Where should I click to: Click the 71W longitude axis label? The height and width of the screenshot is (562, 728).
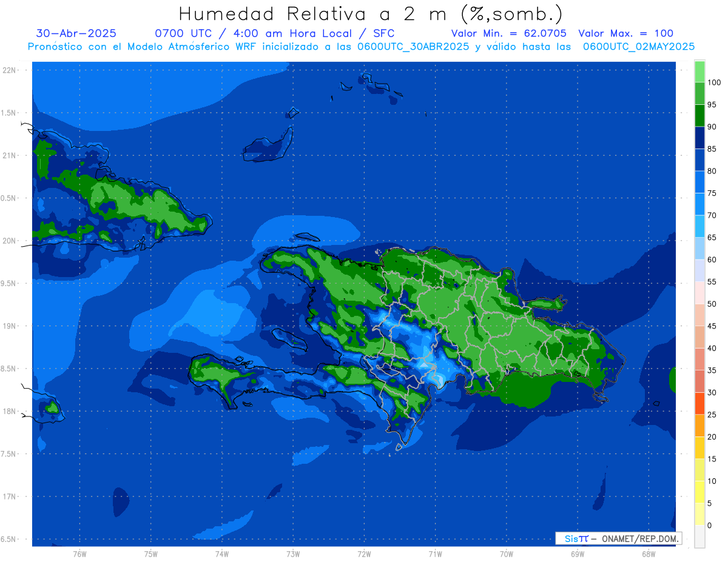coord(435,554)
